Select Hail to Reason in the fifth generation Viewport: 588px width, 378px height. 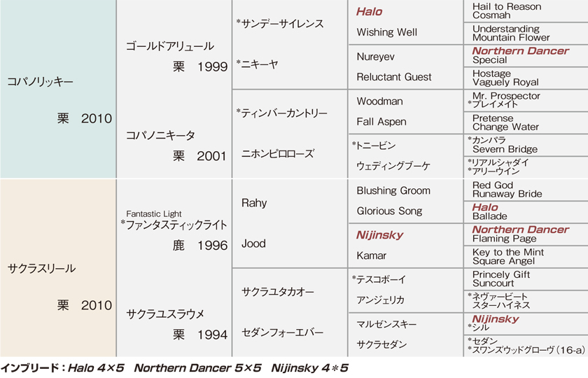[507, 6]
